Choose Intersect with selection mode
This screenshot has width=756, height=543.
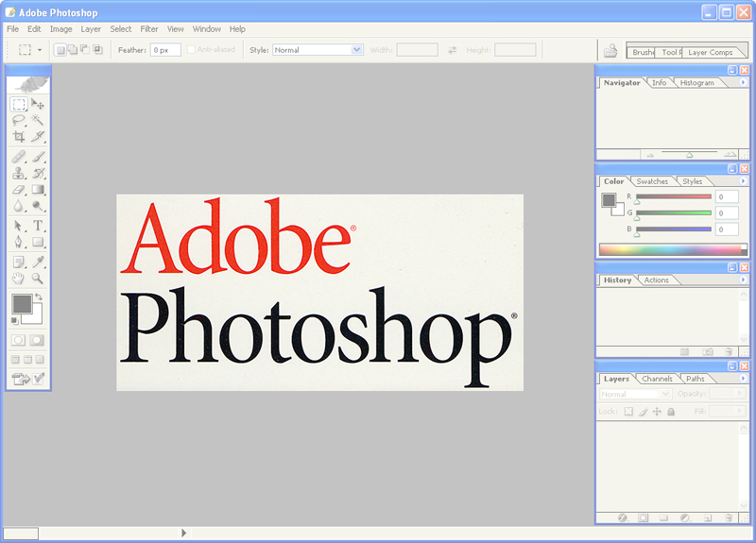[97, 50]
